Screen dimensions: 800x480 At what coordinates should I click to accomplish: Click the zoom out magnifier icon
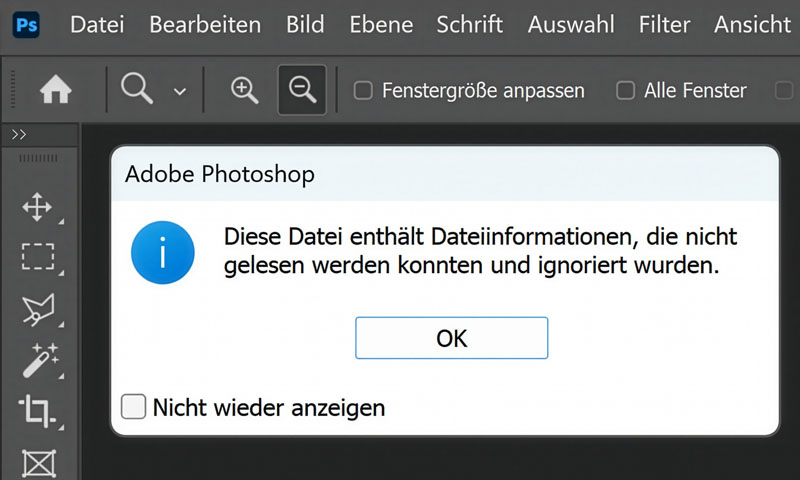pyautogui.click(x=301, y=90)
